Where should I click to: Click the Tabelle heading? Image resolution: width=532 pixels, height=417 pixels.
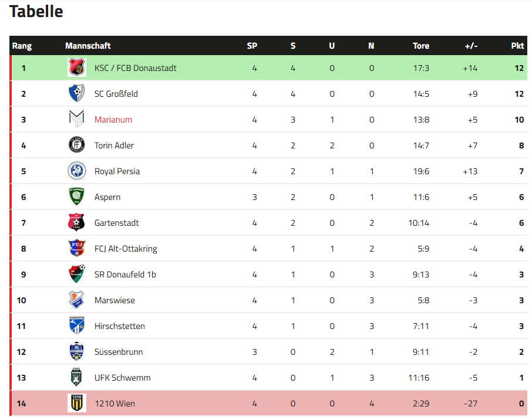[36, 11]
